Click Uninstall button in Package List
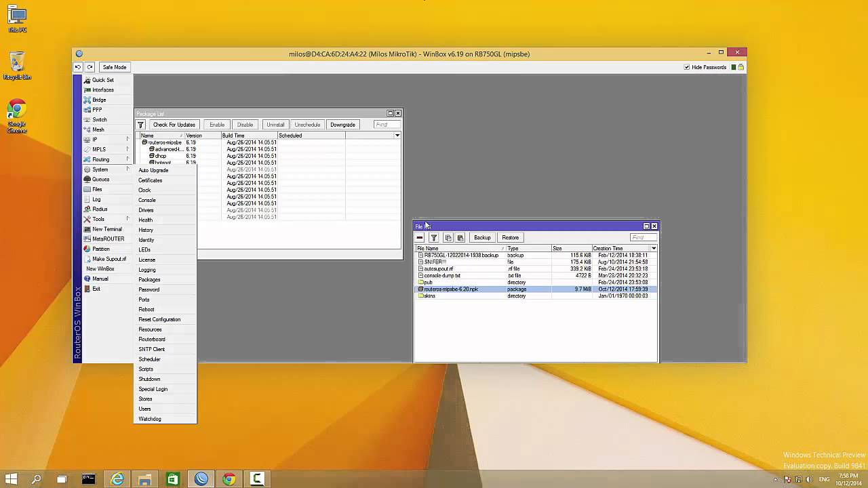Screen dimensions: 868x488 coord(275,125)
